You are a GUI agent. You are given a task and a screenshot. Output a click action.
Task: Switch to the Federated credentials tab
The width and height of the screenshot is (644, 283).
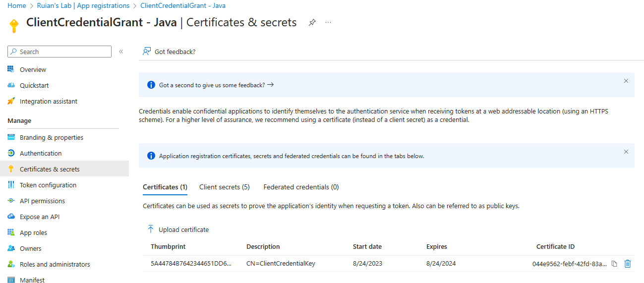point(301,187)
